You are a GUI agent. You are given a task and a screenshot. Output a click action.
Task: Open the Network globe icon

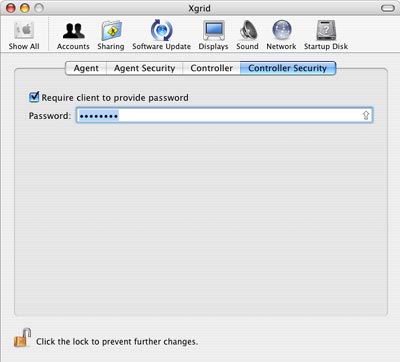pos(282,30)
